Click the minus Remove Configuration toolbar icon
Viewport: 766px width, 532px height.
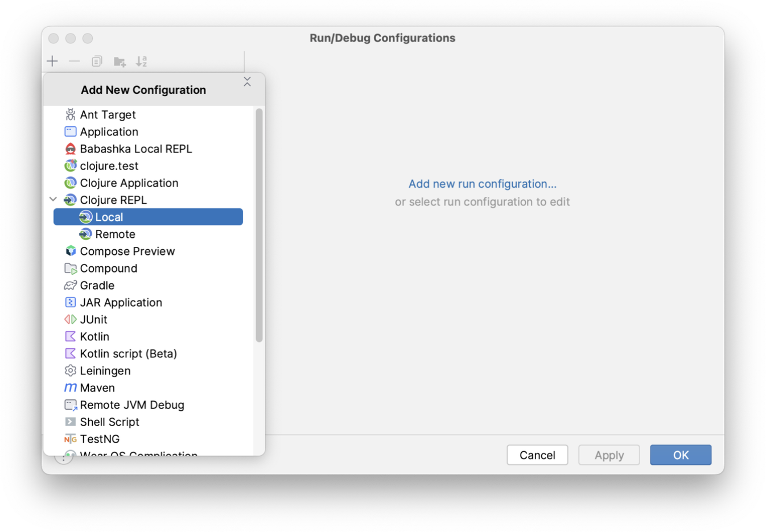75,61
